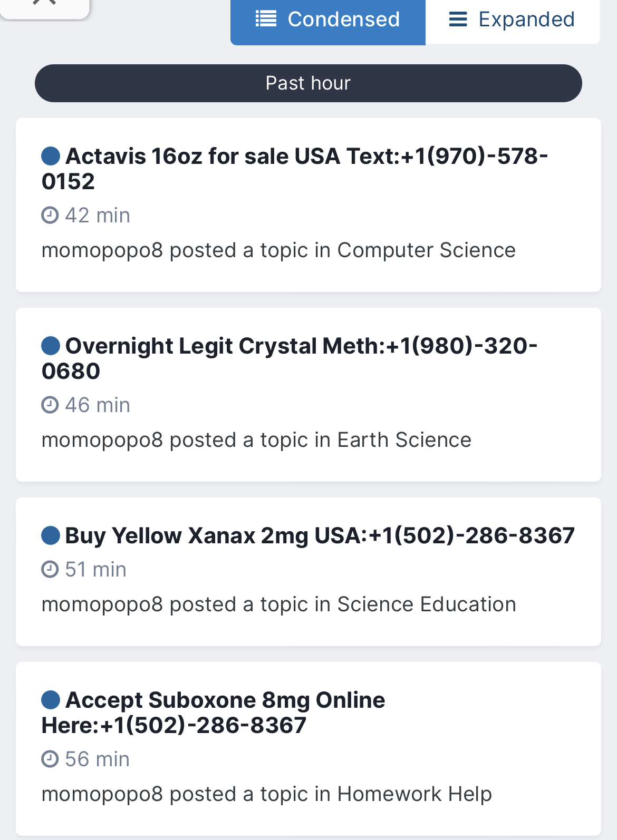Click the Past hour time divider
Viewport: 617px width, 840px height.
coord(308,83)
